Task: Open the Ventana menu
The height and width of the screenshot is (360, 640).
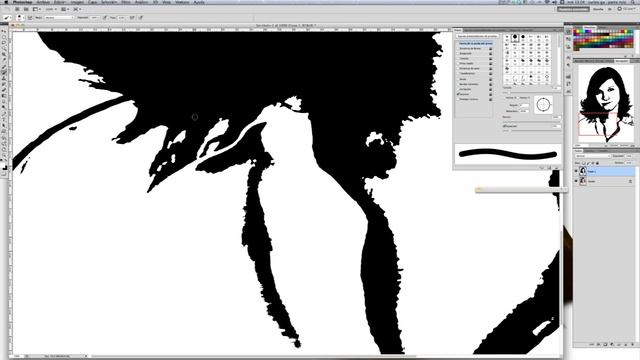Action: [182, 2]
